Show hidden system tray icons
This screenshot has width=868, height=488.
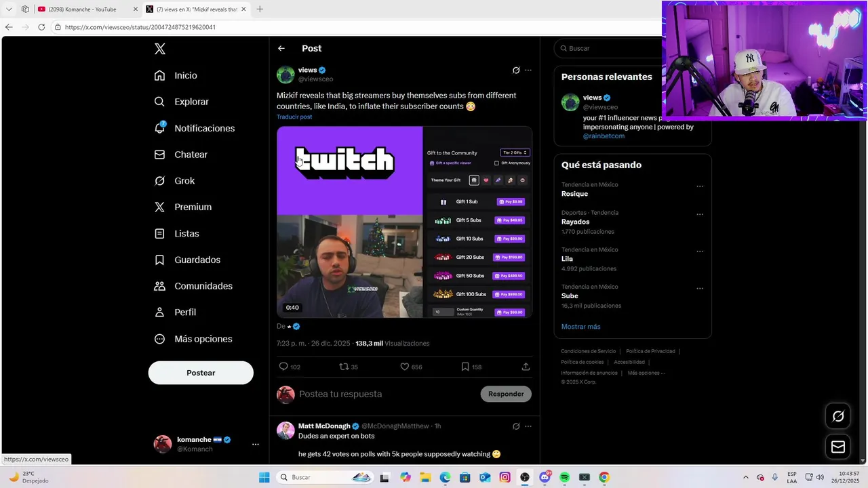(x=746, y=477)
